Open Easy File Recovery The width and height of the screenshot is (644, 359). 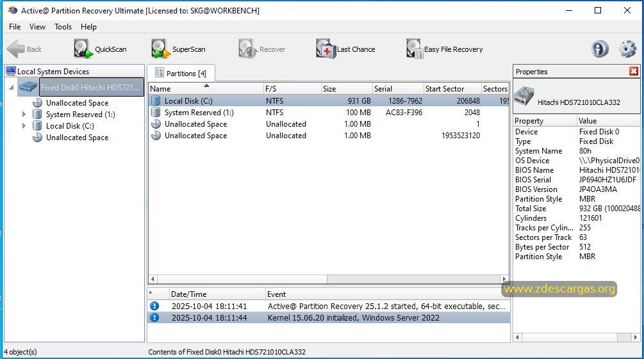click(445, 49)
